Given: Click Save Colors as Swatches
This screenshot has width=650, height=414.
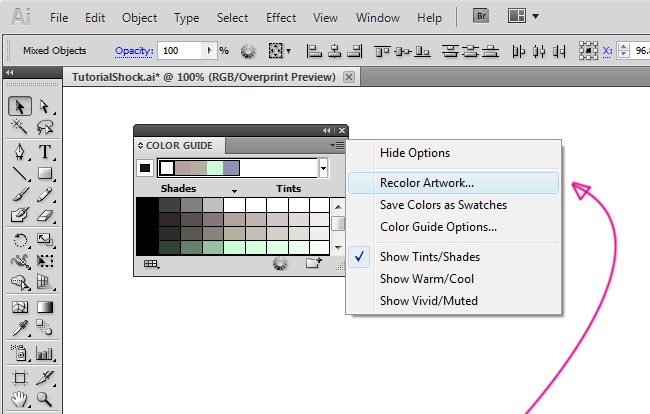Looking at the screenshot, I should pos(443,205).
